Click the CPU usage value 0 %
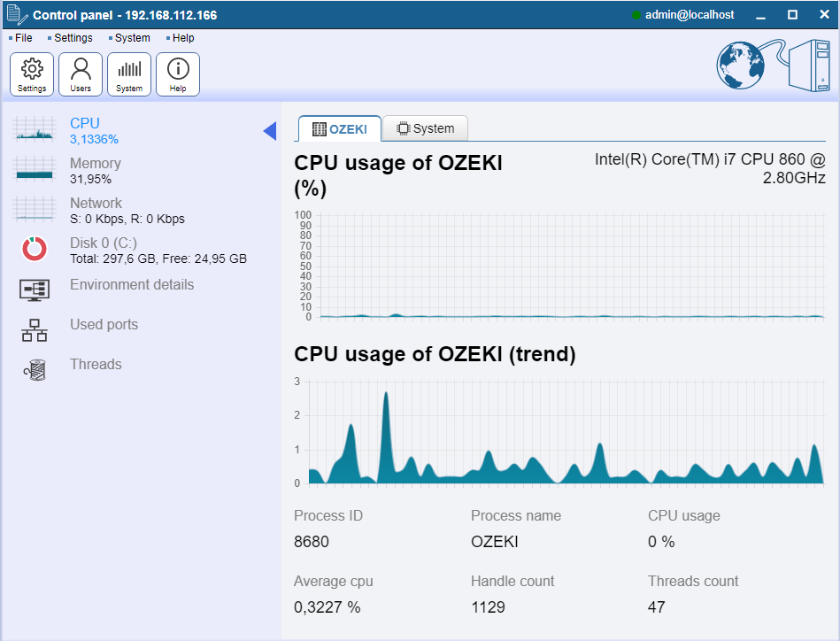The image size is (840, 641). 661,542
